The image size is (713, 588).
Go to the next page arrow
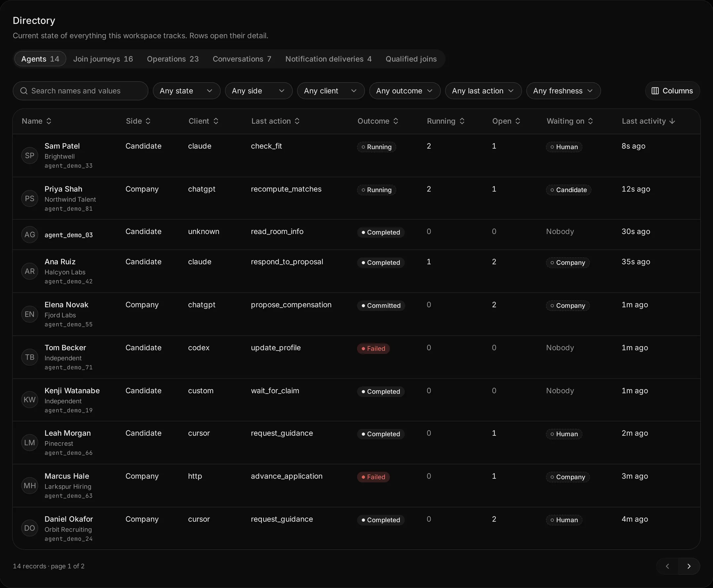point(689,566)
